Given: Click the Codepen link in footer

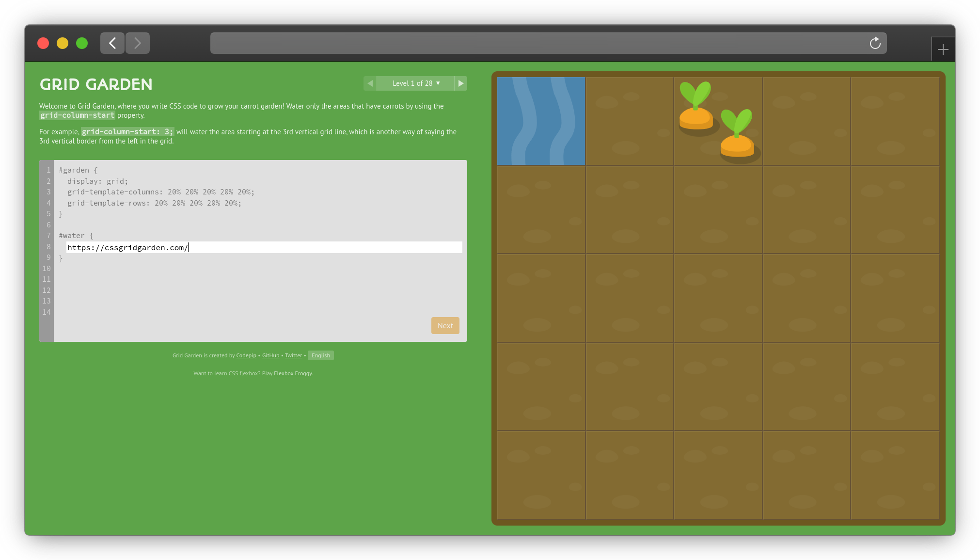Looking at the screenshot, I should pyautogui.click(x=246, y=355).
